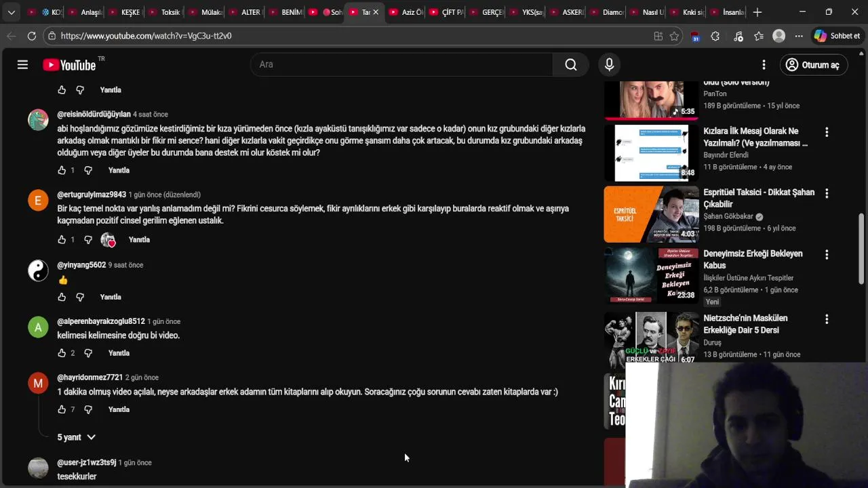Open Bayındır Efendi channel link

726,155
